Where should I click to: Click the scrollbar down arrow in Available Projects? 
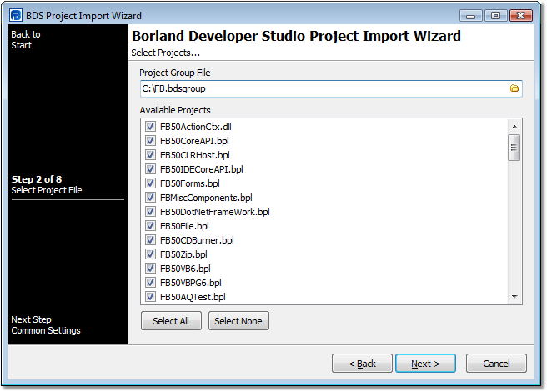[514, 297]
